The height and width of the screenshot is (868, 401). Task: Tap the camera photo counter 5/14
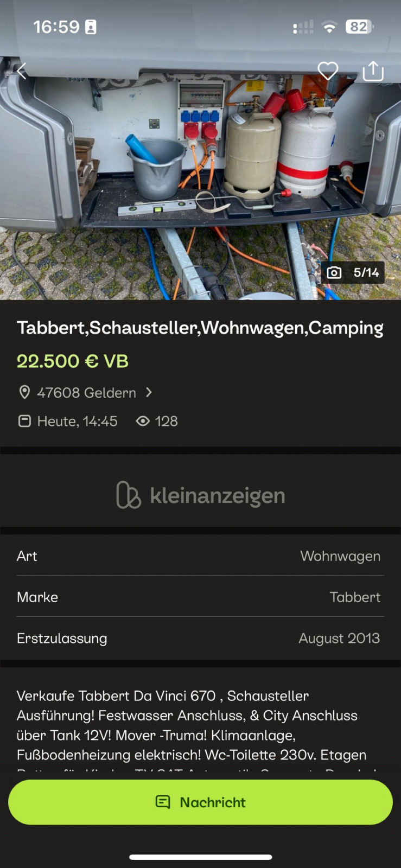(353, 272)
